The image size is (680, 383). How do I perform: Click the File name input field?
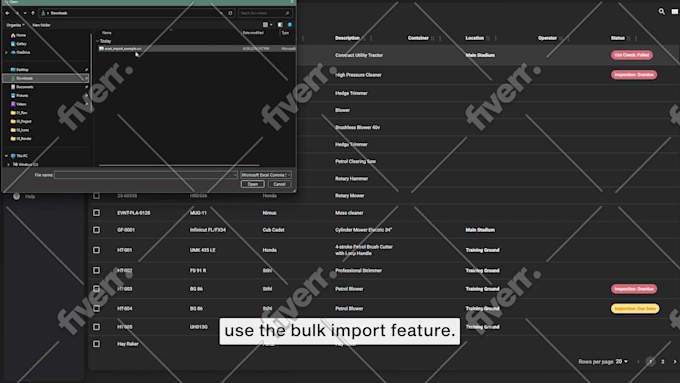point(146,175)
